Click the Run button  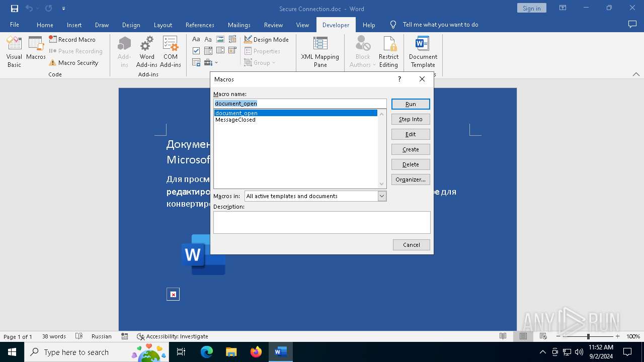411,104
